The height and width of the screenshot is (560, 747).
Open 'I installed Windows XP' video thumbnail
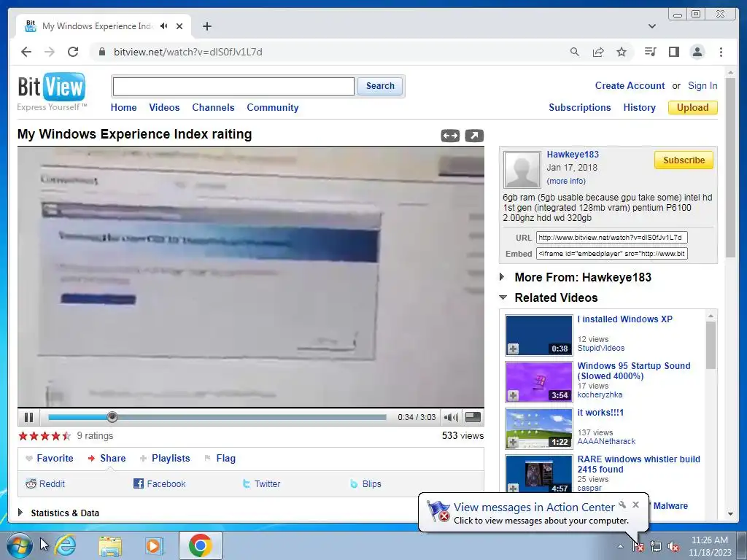pyautogui.click(x=539, y=335)
